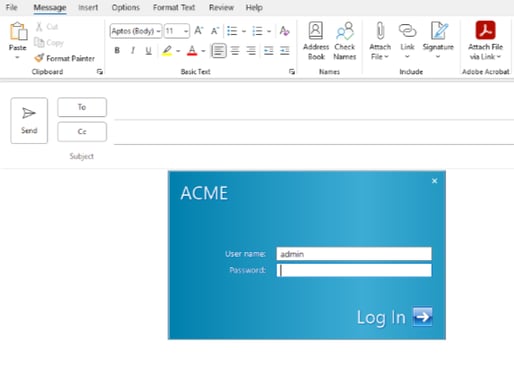Click the Send button icon
This screenshot has height=387, width=514.
[29, 113]
